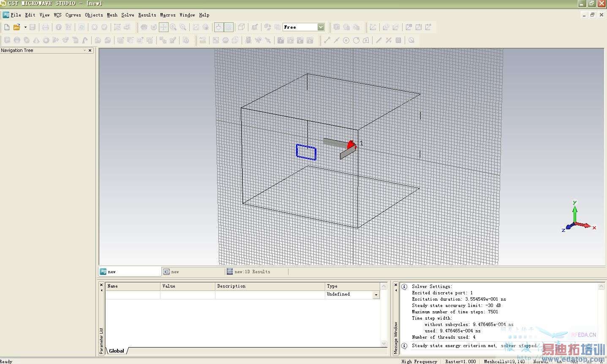Click the XYZ coordinate axis triad
The image size is (607, 364).
click(578, 216)
